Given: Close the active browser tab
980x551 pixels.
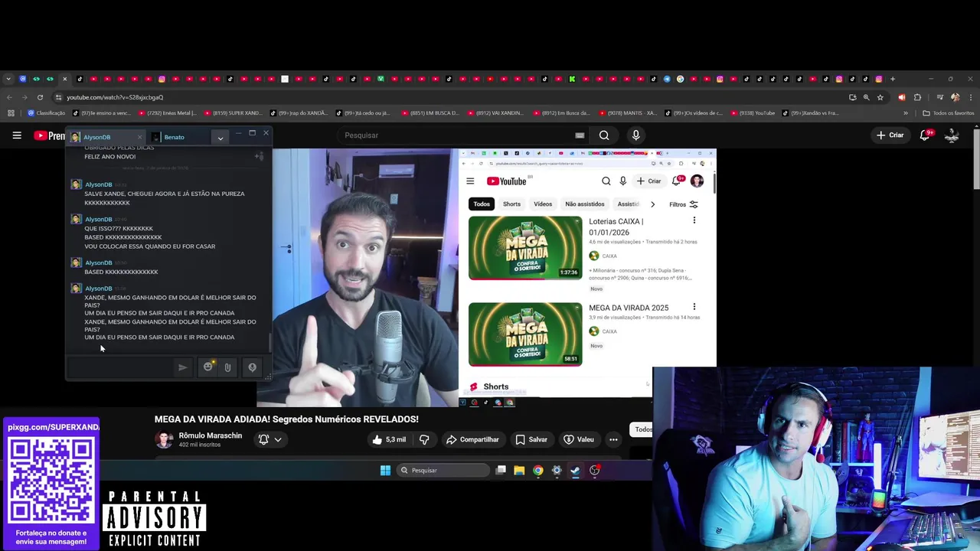Looking at the screenshot, I should [64, 79].
